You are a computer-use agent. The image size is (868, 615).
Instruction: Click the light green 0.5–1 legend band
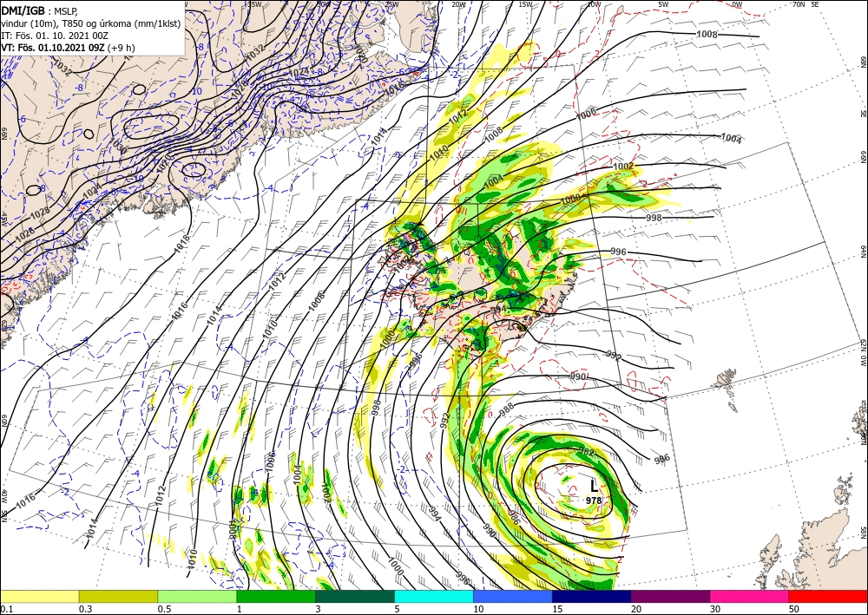click(x=197, y=596)
